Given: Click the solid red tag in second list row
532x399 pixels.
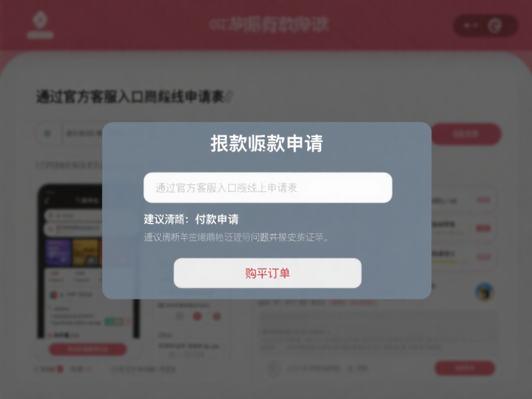Looking at the screenshot, I should pos(483,229).
